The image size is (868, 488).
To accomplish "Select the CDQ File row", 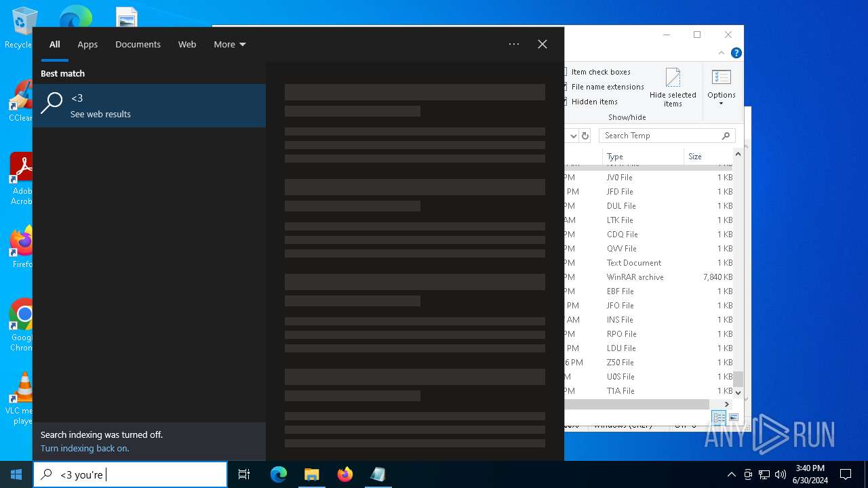I will pyautogui.click(x=649, y=235).
